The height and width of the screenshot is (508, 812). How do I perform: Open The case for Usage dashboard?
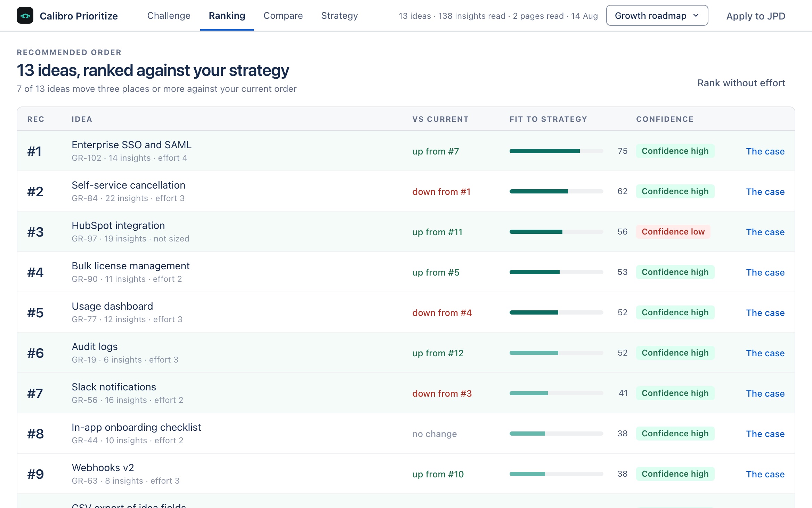pyautogui.click(x=765, y=313)
